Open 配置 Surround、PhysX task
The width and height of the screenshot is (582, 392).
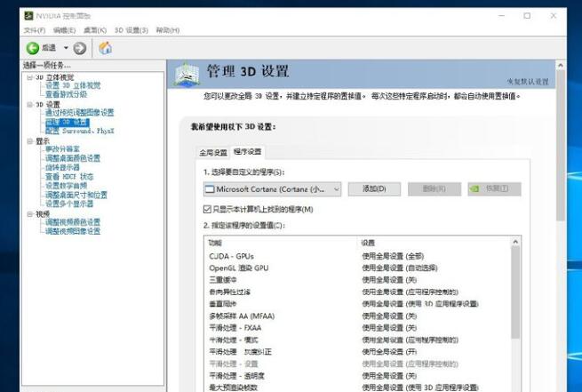[79, 131]
